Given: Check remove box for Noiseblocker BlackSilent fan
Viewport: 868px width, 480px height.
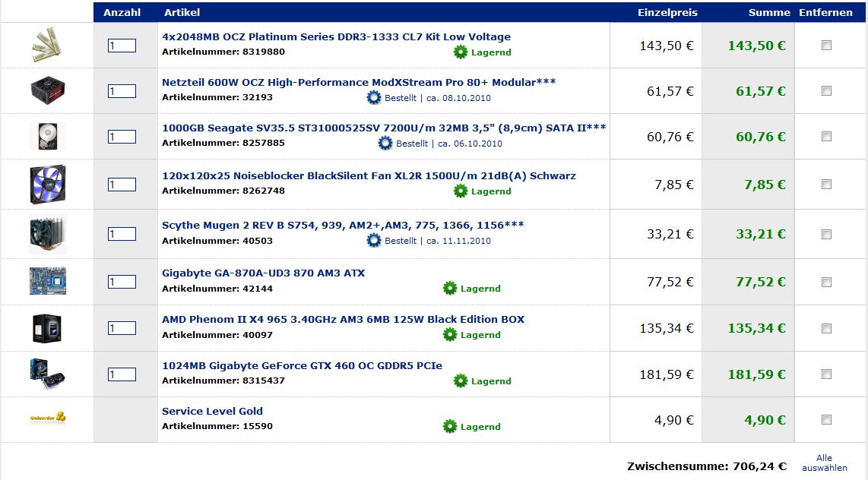Looking at the screenshot, I should [x=826, y=184].
